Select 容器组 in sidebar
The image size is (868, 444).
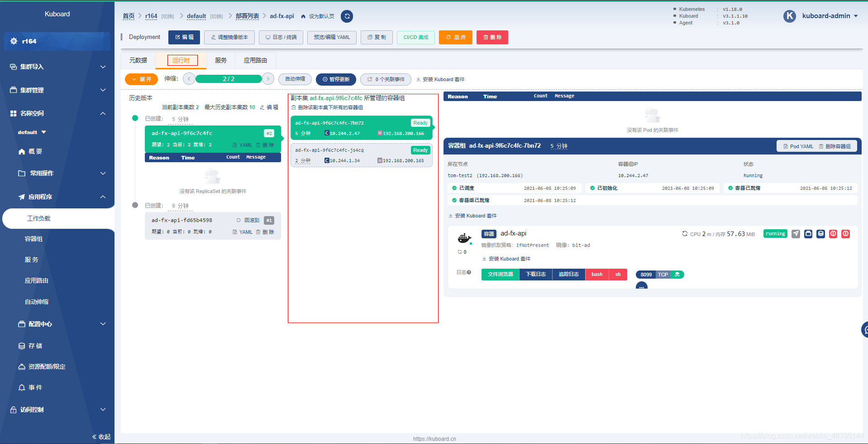[x=33, y=239]
